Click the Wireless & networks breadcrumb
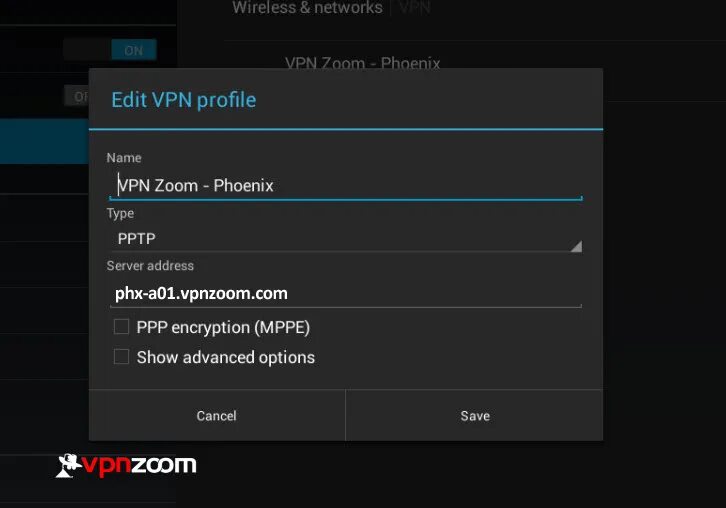 coord(307,8)
